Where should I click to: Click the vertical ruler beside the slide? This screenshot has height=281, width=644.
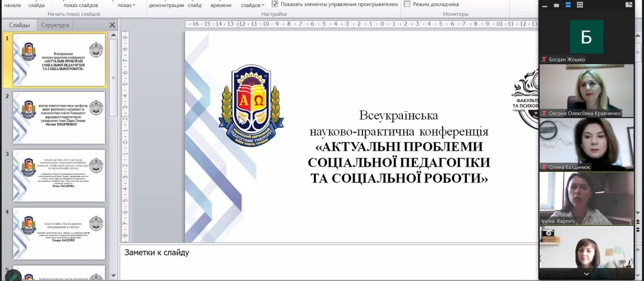125,137
